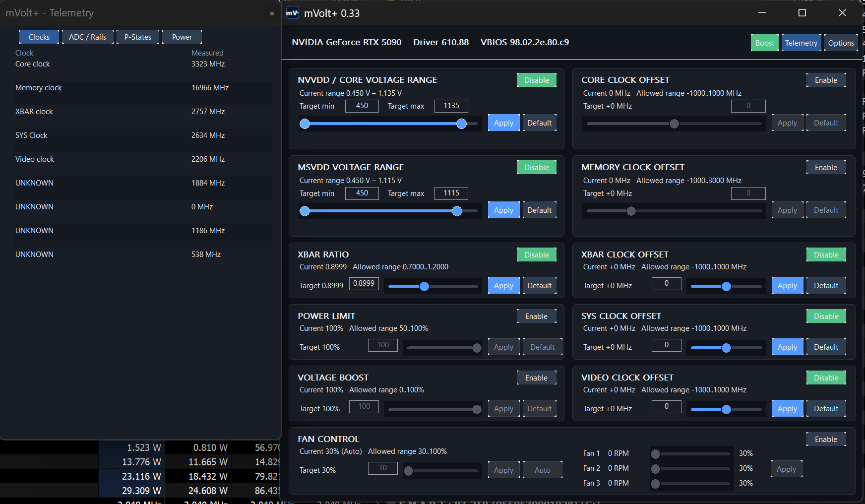Enable Memory Clock Offset control
Image resolution: width=865 pixels, height=504 pixels.
[826, 168]
